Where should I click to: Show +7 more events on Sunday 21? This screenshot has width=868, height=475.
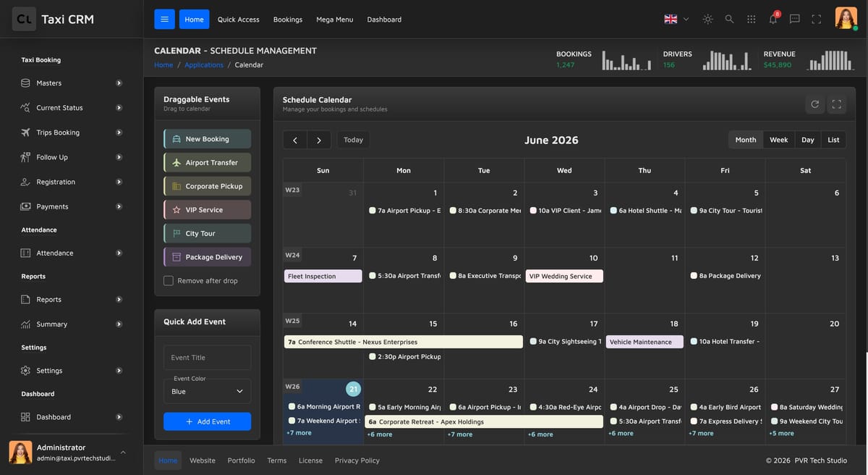299,433
